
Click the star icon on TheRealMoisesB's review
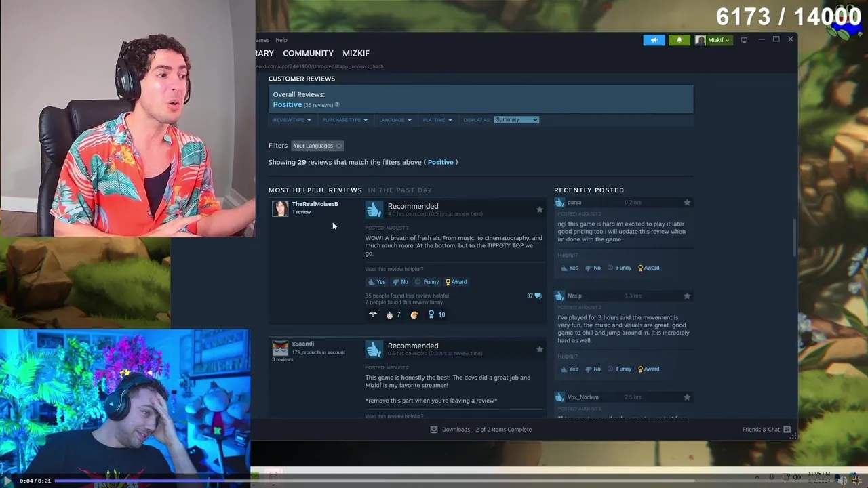[x=540, y=210]
